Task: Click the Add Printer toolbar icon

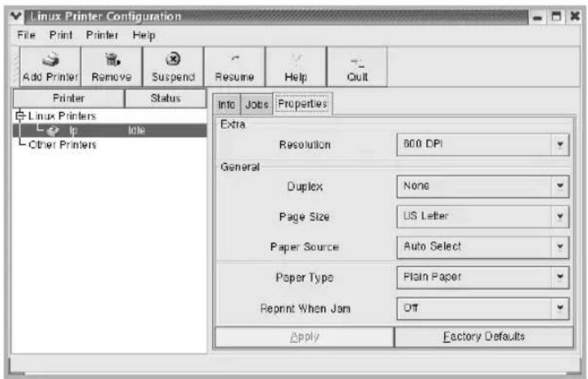Action: pos(50,60)
